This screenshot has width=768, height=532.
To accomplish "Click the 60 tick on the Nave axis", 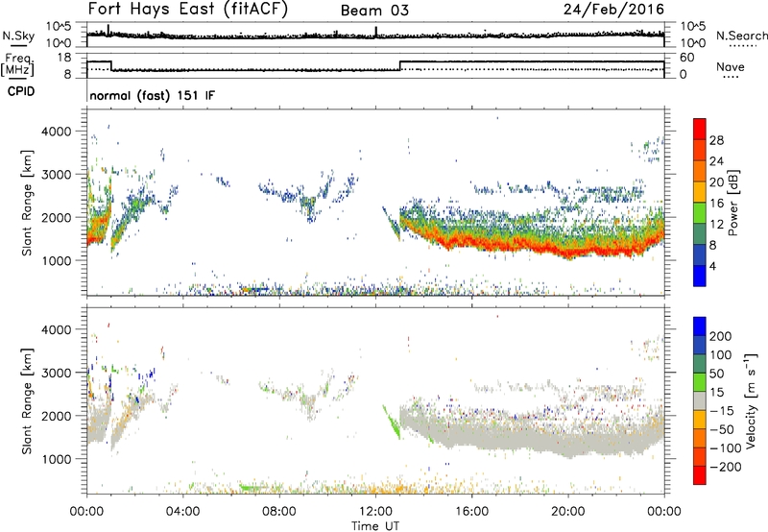I will [x=687, y=58].
